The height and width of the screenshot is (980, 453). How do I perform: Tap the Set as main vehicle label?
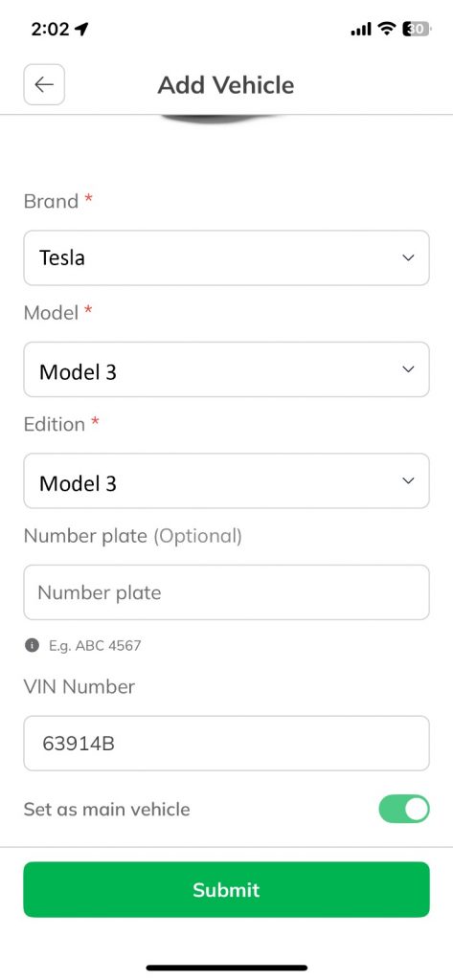tap(107, 810)
